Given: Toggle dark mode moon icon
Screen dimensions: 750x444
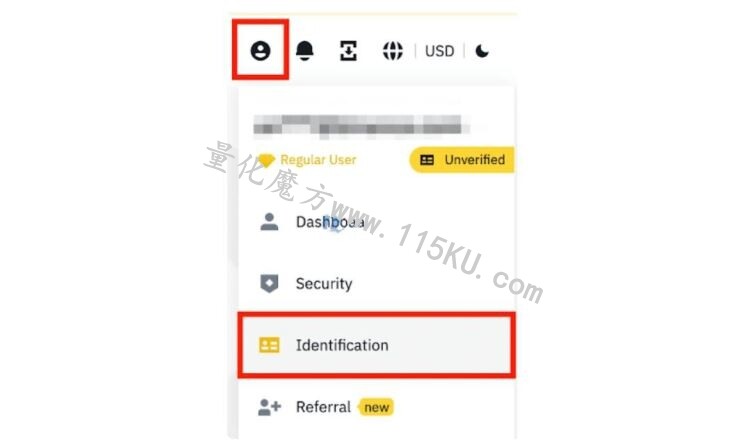Looking at the screenshot, I should (482, 51).
